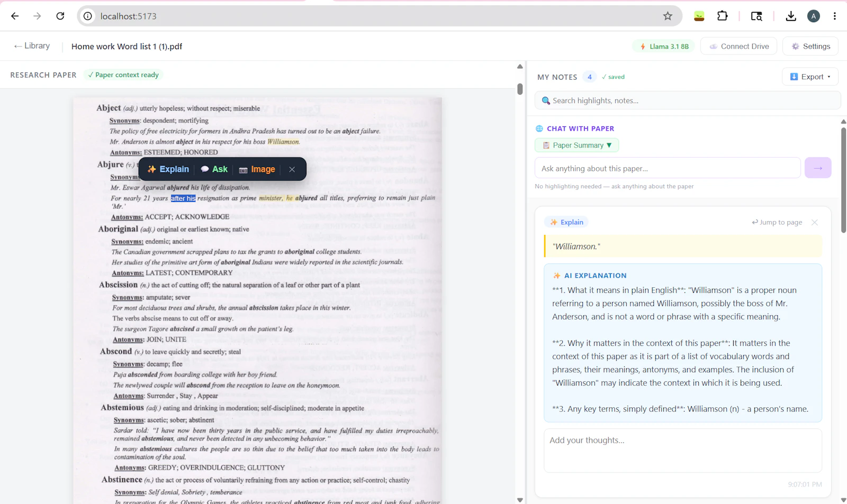The width and height of the screenshot is (847, 504).
Task: Click note timestamp 9:07:01 PM
Action: 805,484
